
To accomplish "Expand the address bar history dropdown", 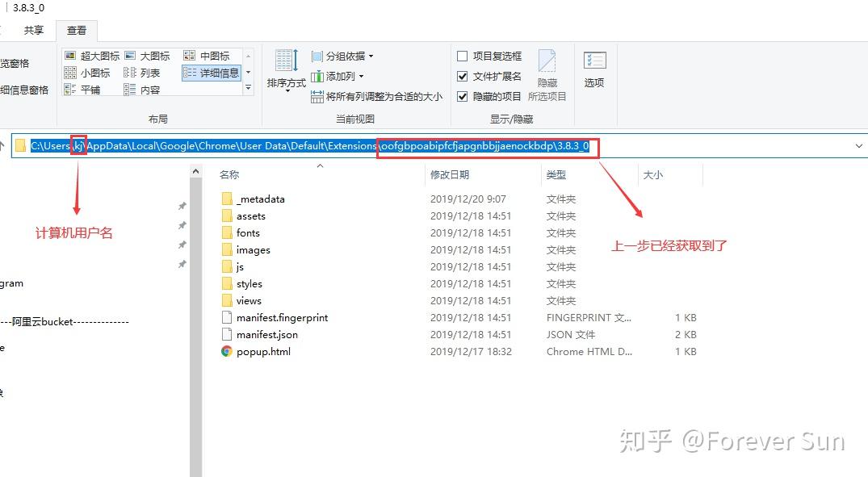I will [x=858, y=146].
